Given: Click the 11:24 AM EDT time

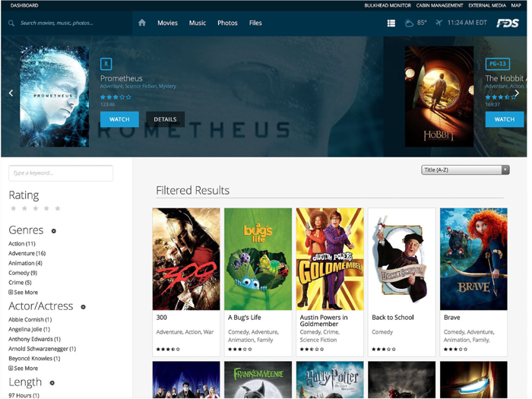Looking at the screenshot, I should click(467, 23).
